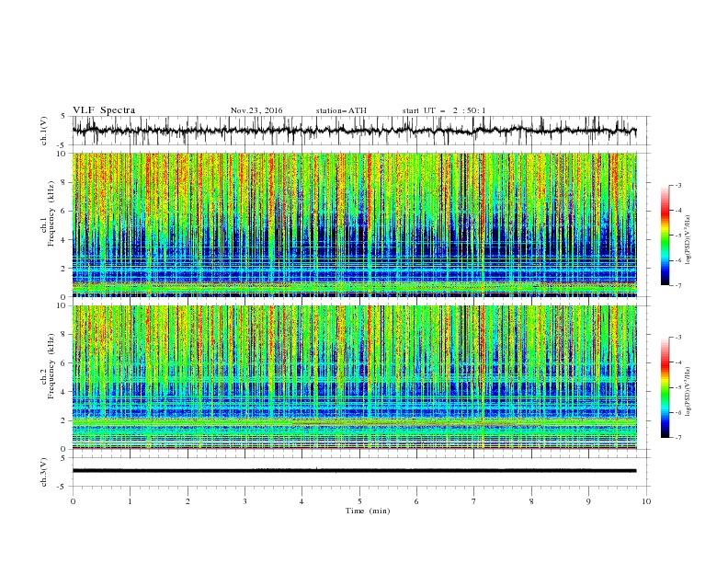This screenshot has height=563, width=728.
Task: Click the "0" tick on the Time axis
Action: coord(73,501)
